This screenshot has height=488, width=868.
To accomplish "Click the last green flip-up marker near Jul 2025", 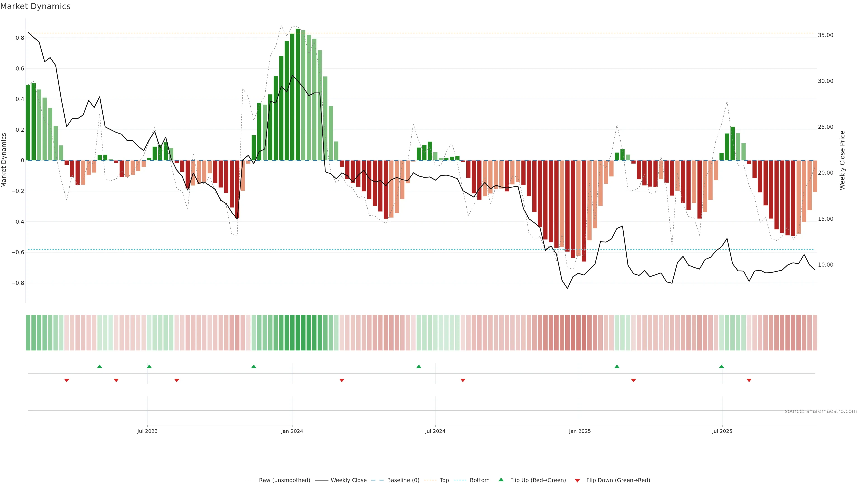I will click(722, 366).
